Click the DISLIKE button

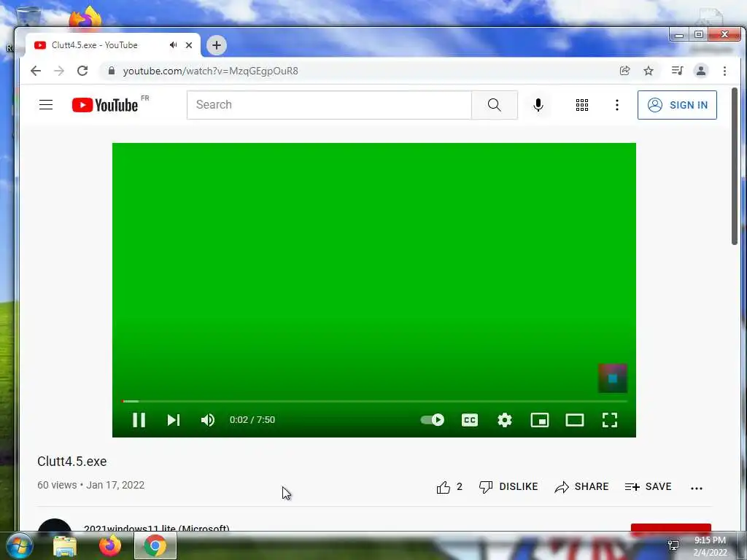point(508,486)
